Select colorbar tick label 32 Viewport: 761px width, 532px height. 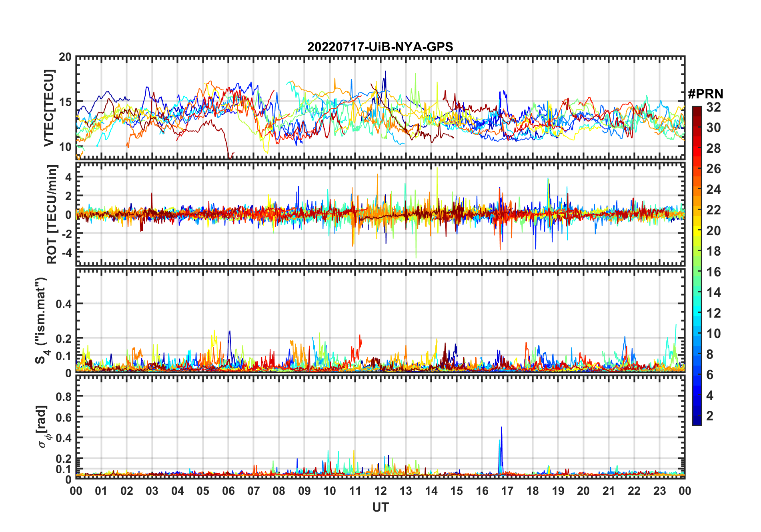pyautogui.click(x=713, y=107)
